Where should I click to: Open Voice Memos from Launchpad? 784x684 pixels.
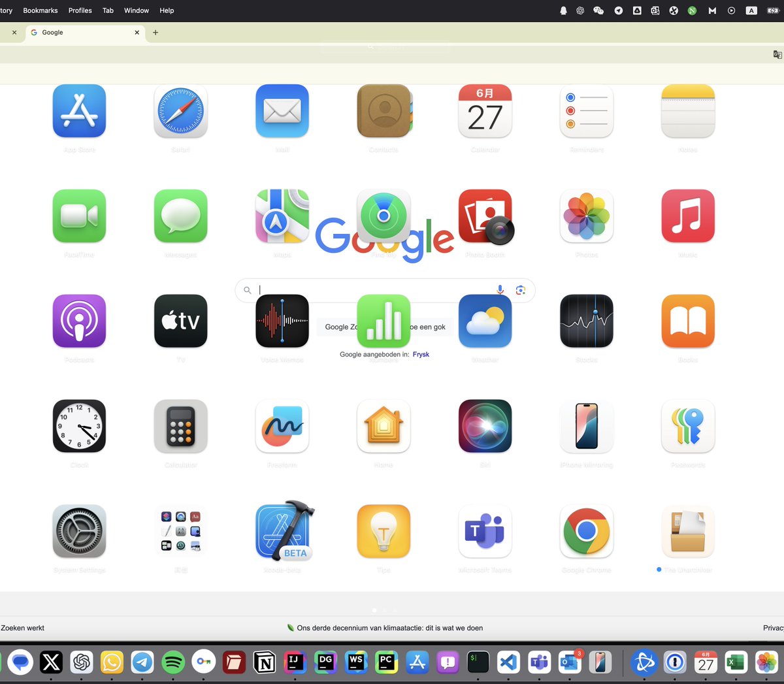(282, 321)
